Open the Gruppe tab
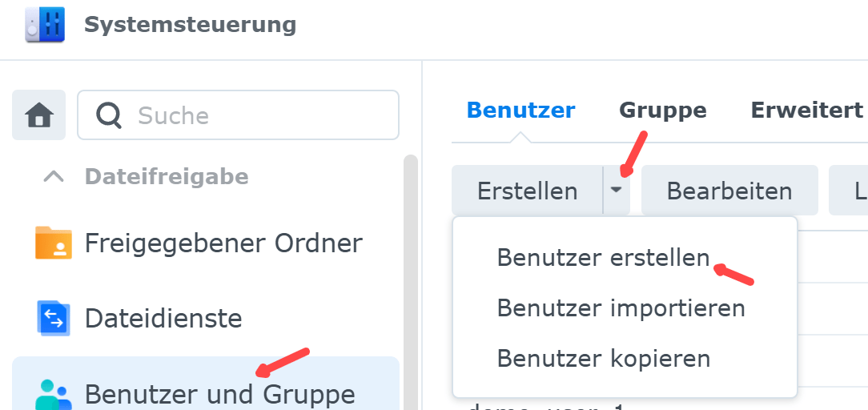This screenshot has height=410, width=868. [x=662, y=111]
